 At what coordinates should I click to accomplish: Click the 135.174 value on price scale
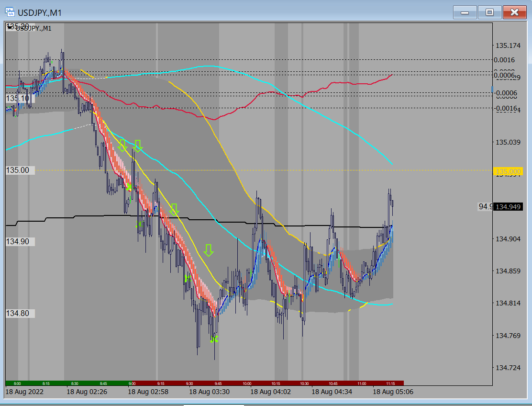pos(508,46)
